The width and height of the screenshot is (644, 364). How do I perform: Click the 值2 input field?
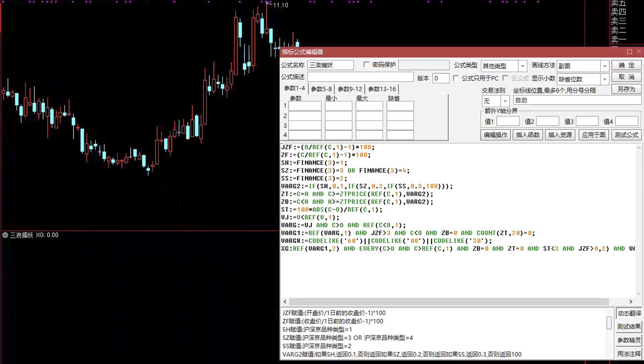(548, 121)
